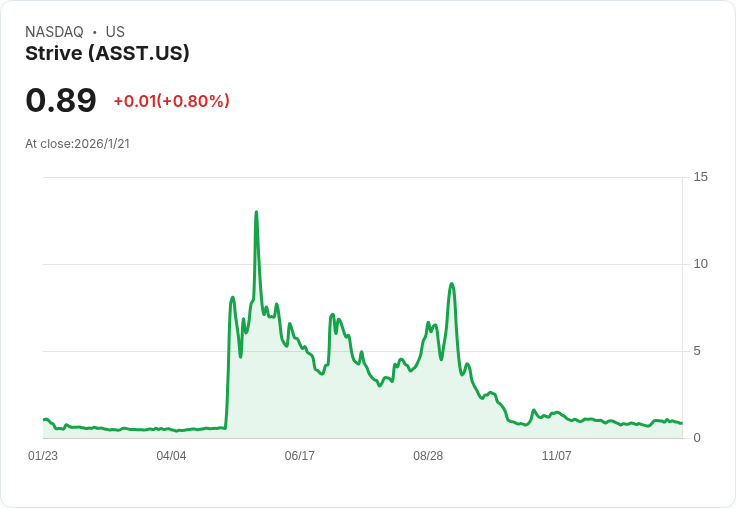Click the 15 y-axis label

click(700, 177)
